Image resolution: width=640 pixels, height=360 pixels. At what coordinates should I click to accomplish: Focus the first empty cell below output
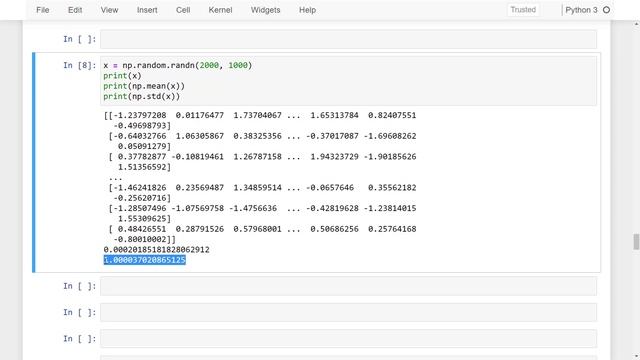[348, 286]
